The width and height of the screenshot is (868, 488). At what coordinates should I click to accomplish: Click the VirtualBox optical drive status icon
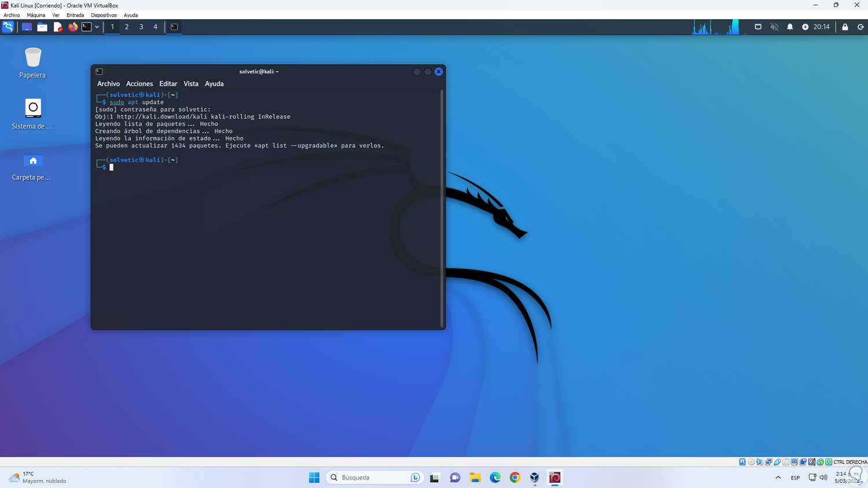click(x=751, y=462)
